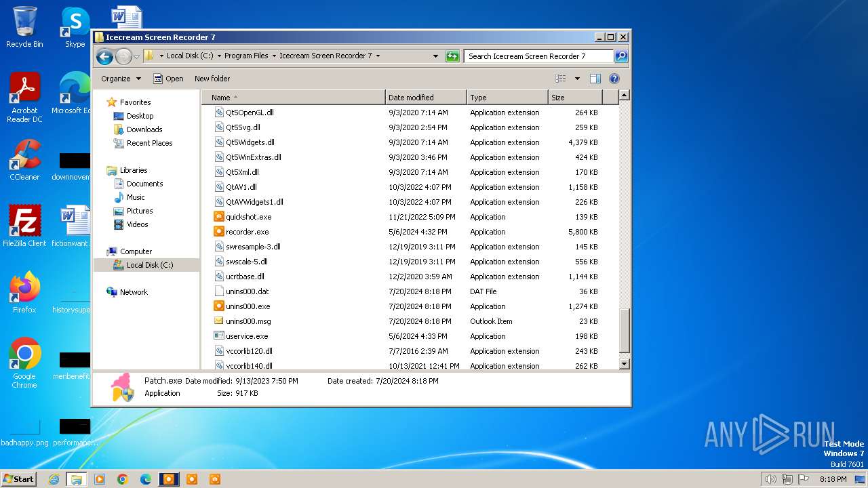868x488 pixels.
Task: Select Local Disk (C:) in the navigation pane
Action: pyautogui.click(x=149, y=265)
